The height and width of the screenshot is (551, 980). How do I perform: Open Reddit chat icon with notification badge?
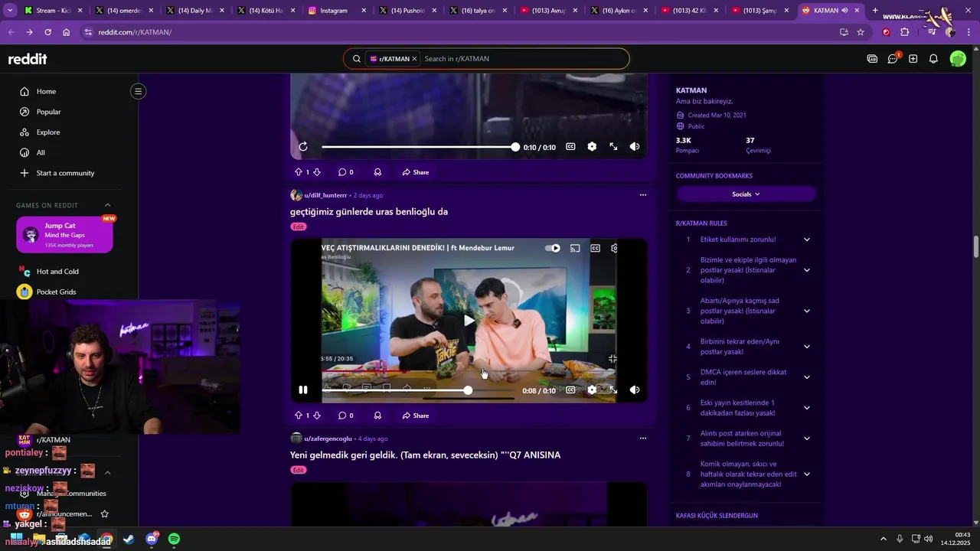pyautogui.click(x=893, y=58)
